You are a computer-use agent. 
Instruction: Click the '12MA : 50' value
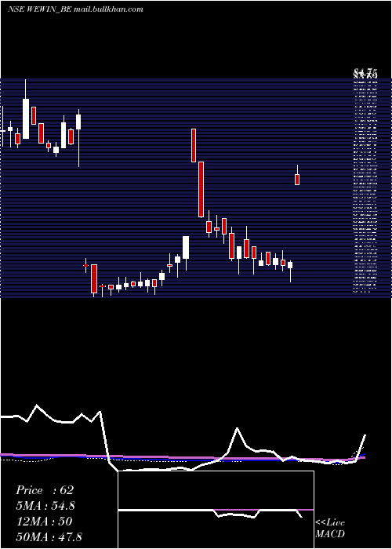pyautogui.click(x=45, y=522)
